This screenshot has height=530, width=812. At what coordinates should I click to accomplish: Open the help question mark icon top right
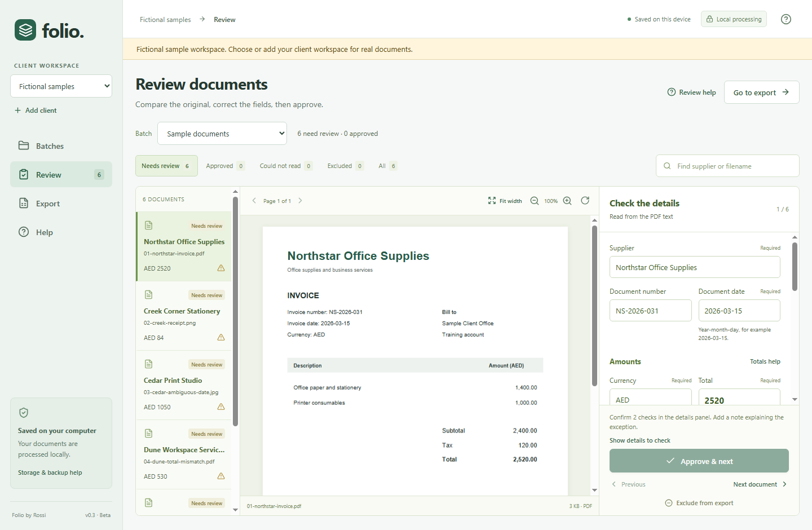(785, 19)
